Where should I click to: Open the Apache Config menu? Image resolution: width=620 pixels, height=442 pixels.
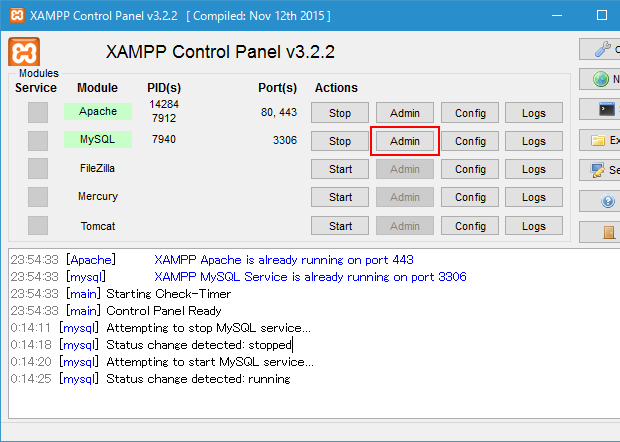tap(470, 113)
